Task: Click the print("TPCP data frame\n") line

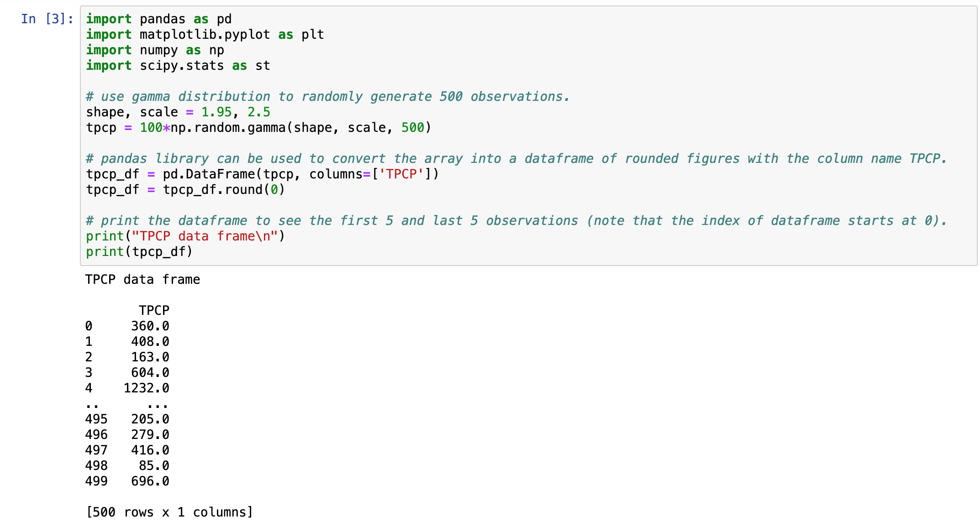Action: coord(185,236)
